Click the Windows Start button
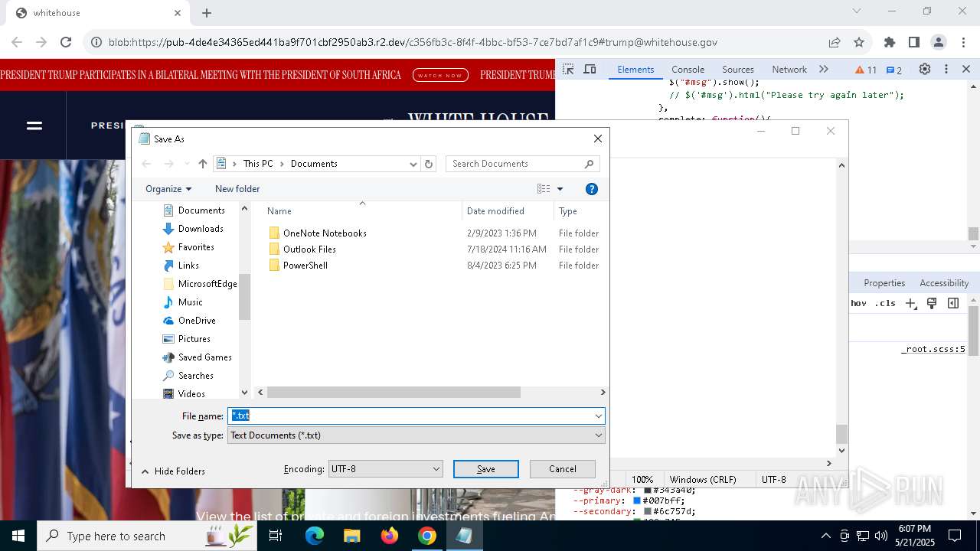The height and width of the screenshot is (551, 980). (18, 536)
